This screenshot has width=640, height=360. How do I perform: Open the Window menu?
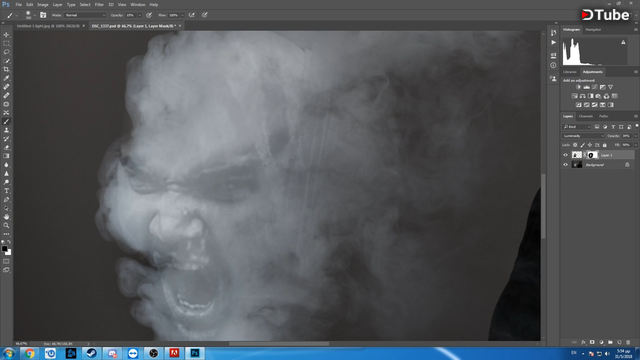tap(138, 4)
